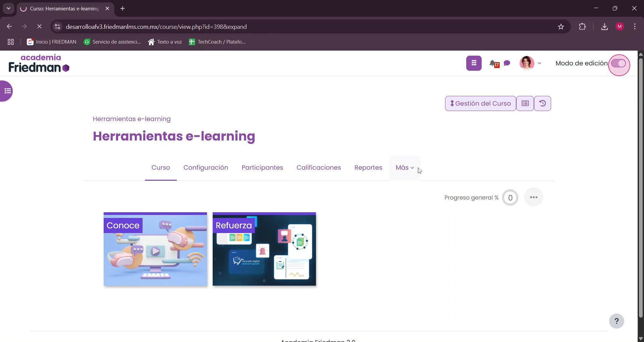Bookmark this page with star icon
Screen dimensions: 644x342
coord(561,27)
